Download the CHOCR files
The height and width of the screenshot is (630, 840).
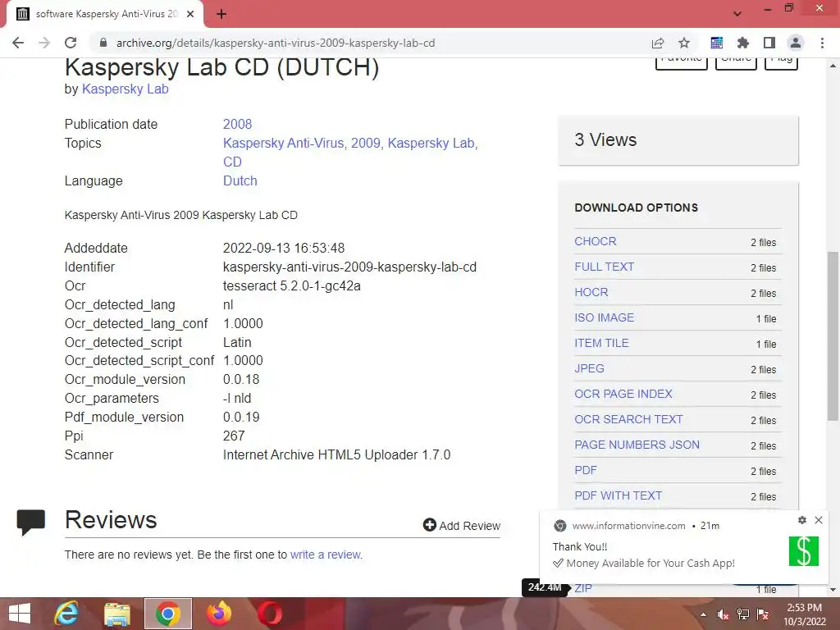point(596,242)
